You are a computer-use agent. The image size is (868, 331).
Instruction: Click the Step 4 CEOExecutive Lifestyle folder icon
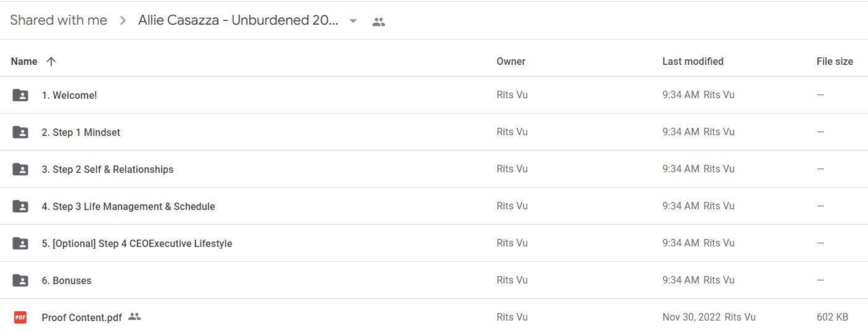pos(20,243)
